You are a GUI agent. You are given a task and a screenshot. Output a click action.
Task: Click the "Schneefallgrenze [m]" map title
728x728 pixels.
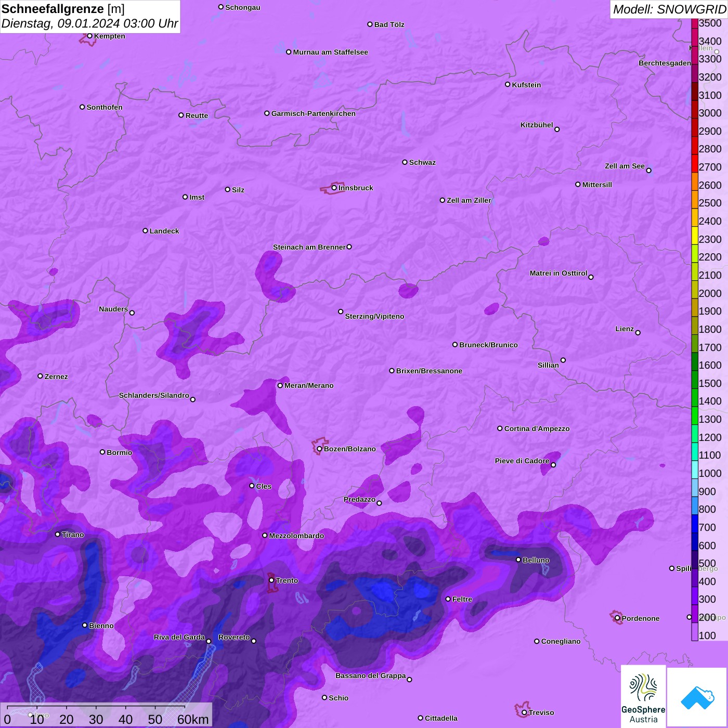pyautogui.click(x=63, y=9)
